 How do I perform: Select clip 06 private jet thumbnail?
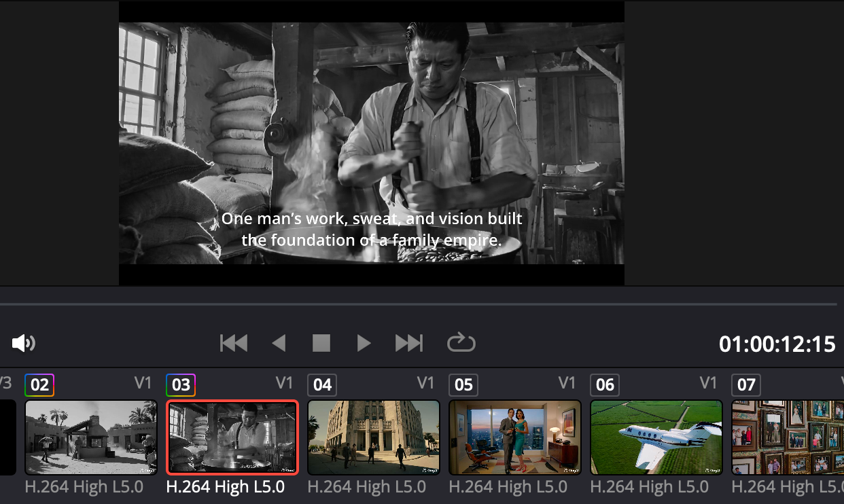pos(656,437)
